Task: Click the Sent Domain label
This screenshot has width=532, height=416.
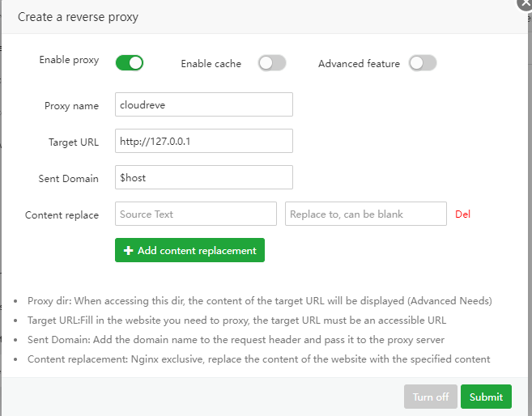Action: [x=69, y=179]
